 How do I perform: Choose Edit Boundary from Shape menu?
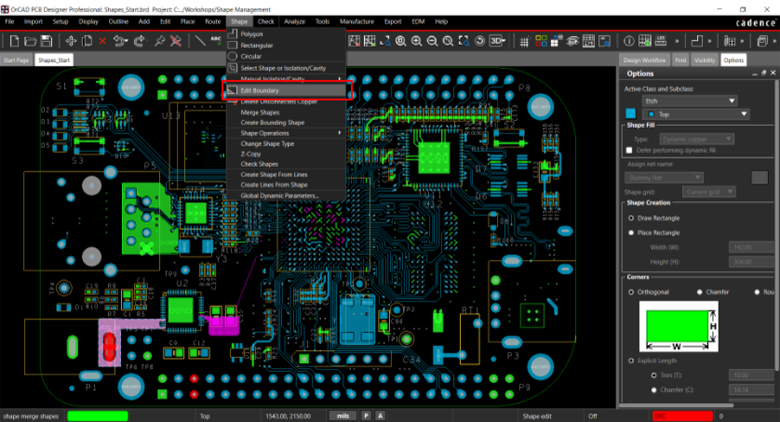coord(286,91)
